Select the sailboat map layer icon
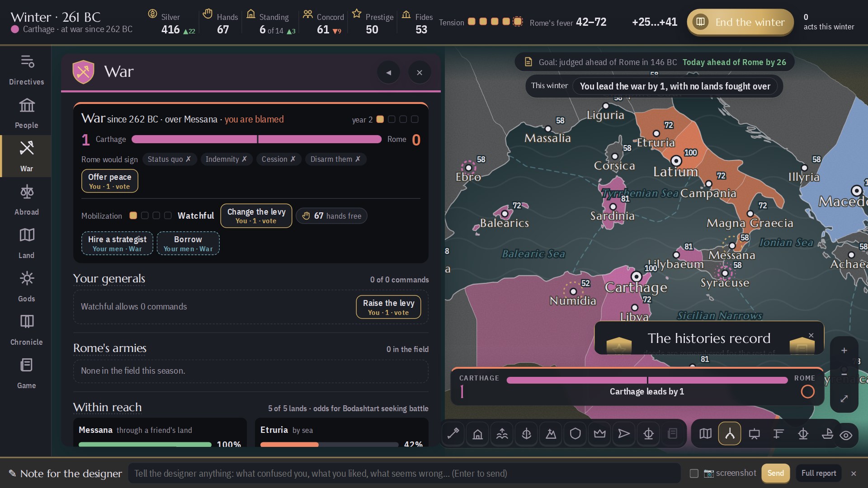Image resolution: width=868 pixels, height=488 pixels. [x=827, y=434]
